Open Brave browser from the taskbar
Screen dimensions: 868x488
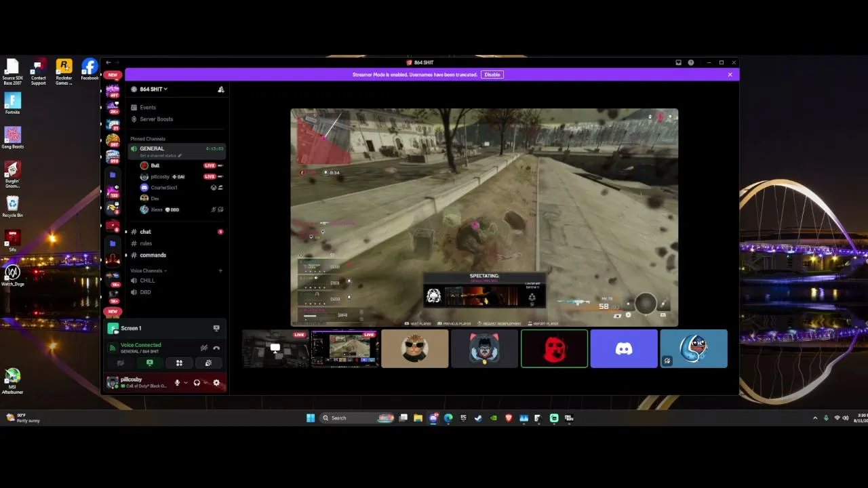(x=509, y=418)
